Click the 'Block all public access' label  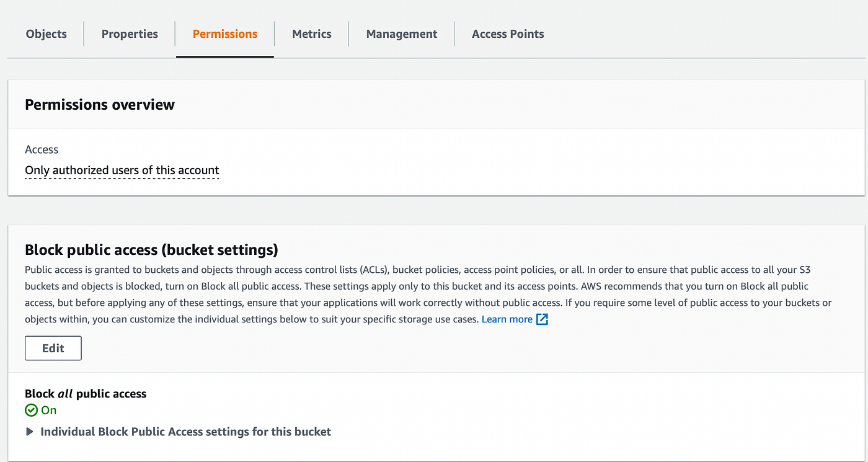tap(86, 394)
